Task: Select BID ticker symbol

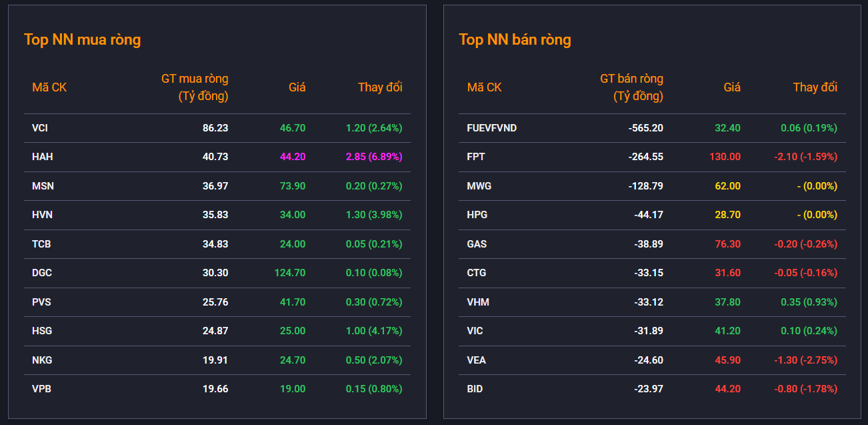Action: pyautogui.click(x=475, y=389)
